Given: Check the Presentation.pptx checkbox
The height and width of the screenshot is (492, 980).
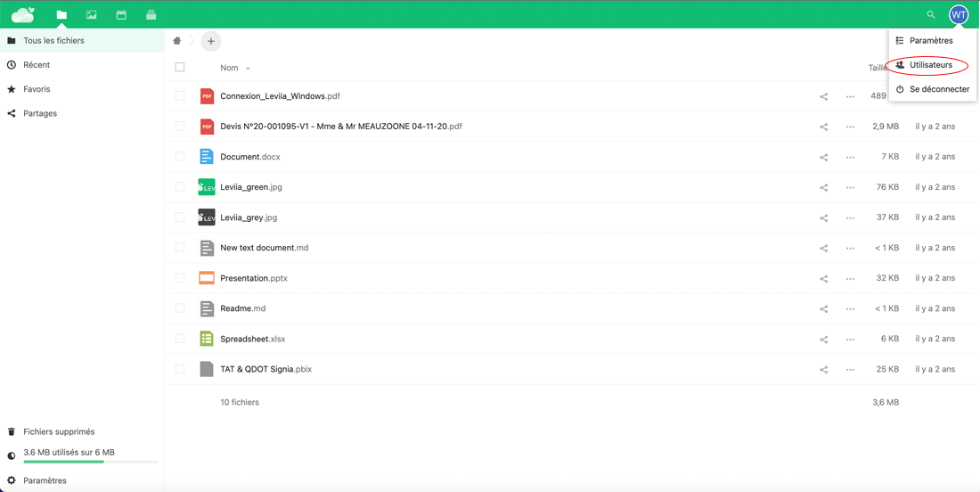Looking at the screenshot, I should [180, 278].
